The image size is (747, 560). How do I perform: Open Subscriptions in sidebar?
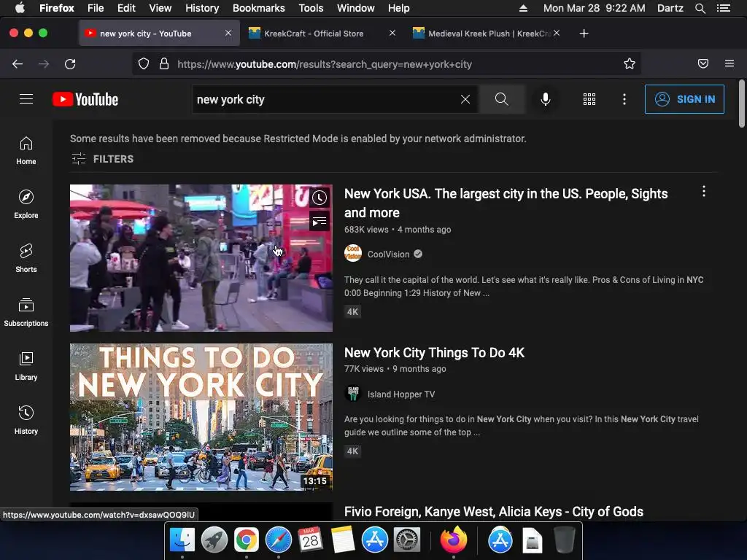pyautogui.click(x=26, y=312)
